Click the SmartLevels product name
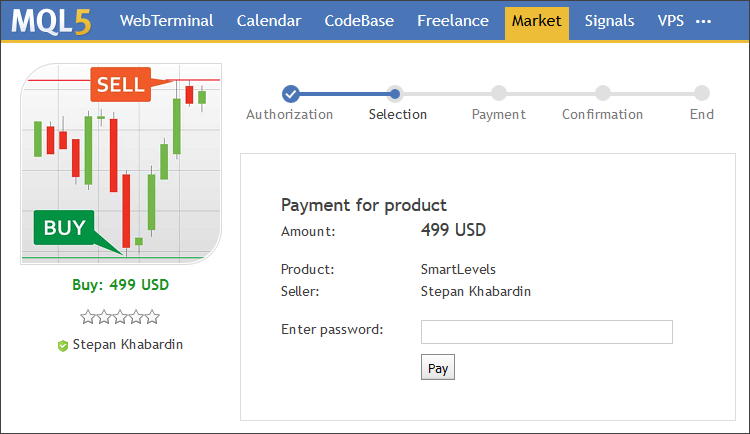 [458, 269]
